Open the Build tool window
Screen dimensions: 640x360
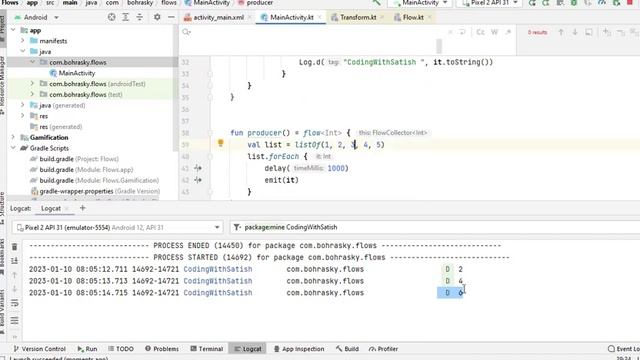[x=347, y=349]
